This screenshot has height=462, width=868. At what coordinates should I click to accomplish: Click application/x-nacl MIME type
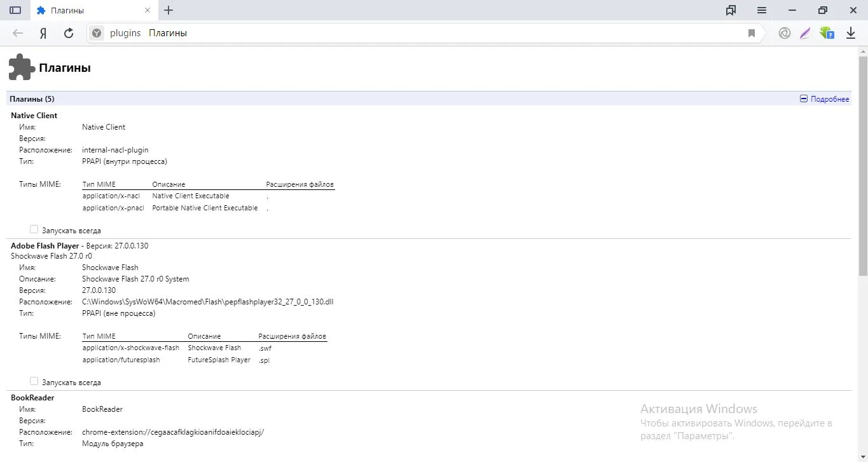point(111,196)
